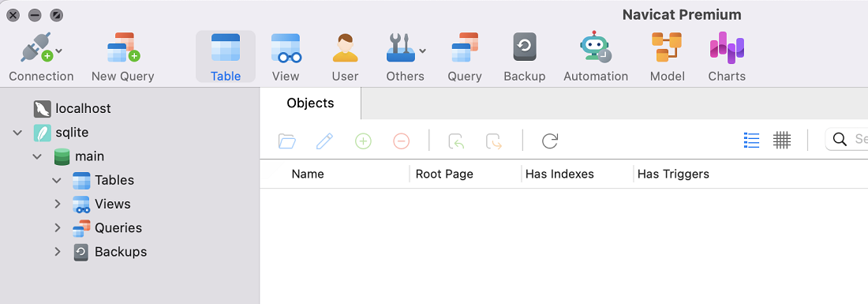This screenshot has width=868, height=304.
Task: Select the Objects tab
Action: pos(311,103)
